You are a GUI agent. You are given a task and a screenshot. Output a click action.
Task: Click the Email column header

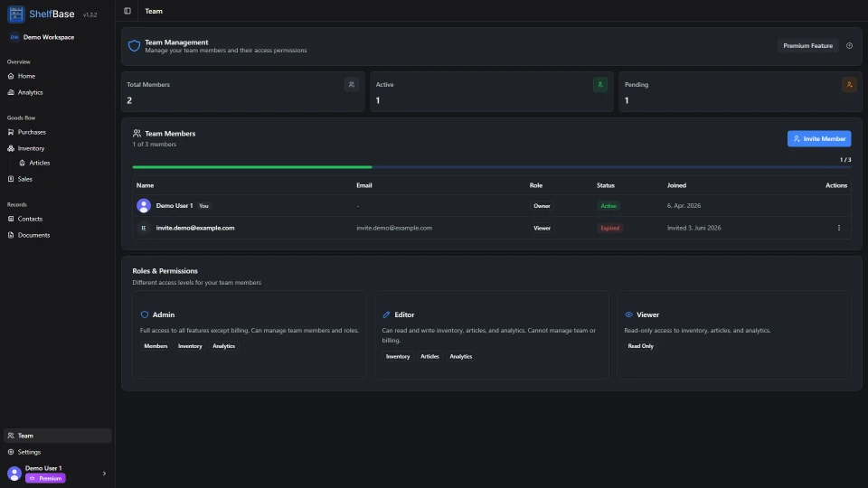tap(364, 185)
